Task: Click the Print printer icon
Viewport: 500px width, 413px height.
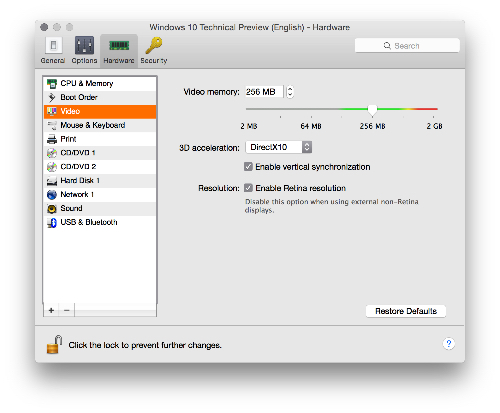Action: click(52, 139)
